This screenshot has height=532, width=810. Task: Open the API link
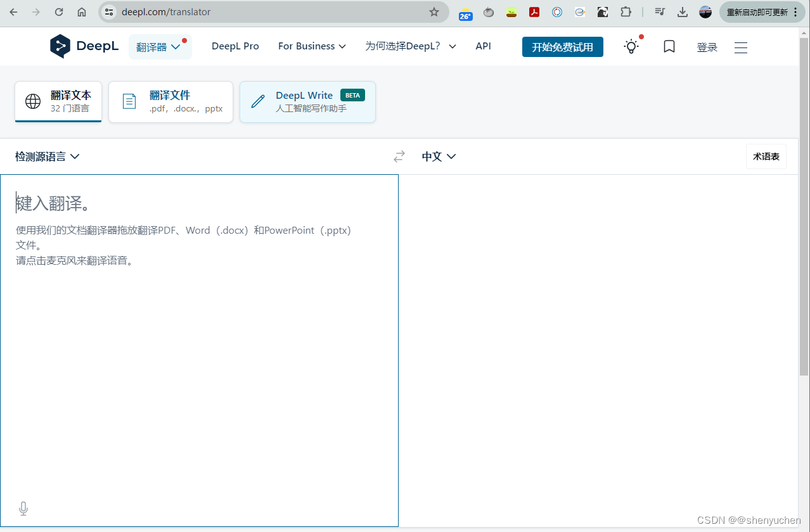[x=483, y=46]
